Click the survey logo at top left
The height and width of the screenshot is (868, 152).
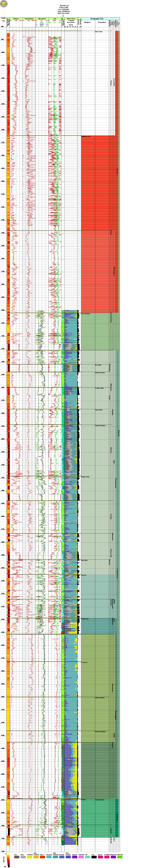click(x=4, y=4)
